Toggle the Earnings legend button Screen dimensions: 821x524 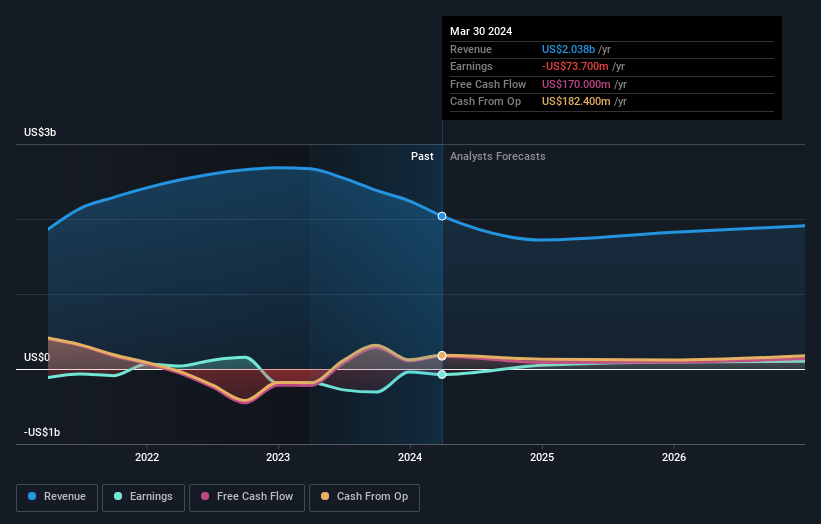[143, 497]
